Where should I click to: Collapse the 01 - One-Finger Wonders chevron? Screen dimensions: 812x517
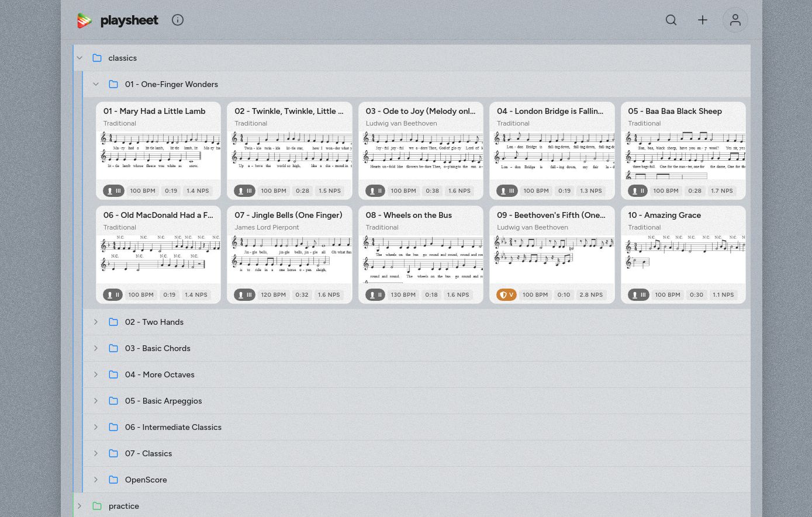coord(96,84)
